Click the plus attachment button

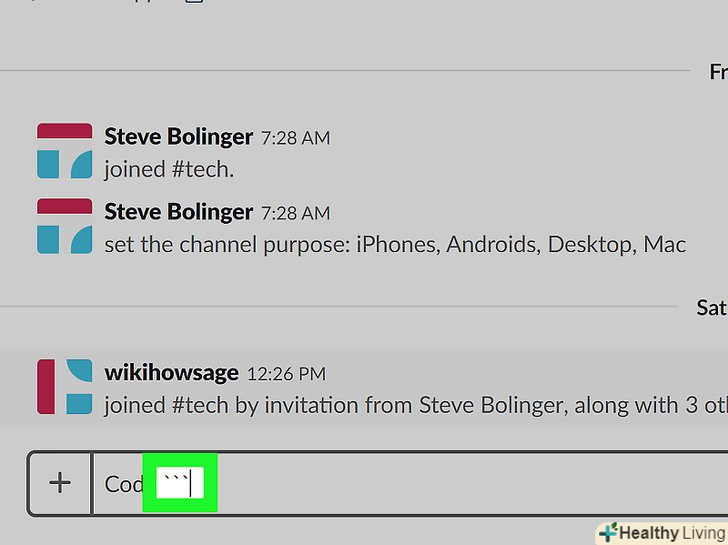(x=60, y=484)
